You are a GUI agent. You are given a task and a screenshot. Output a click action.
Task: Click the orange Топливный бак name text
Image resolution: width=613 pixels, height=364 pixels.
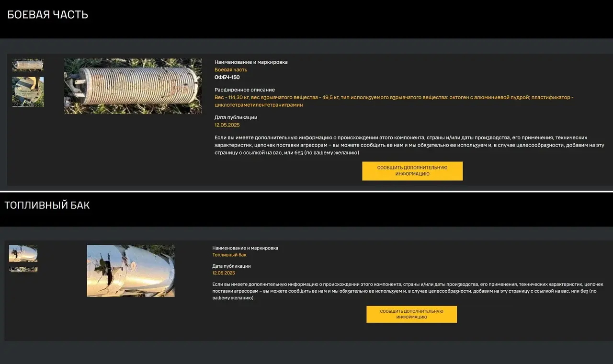pyautogui.click(x=229, y=255)
